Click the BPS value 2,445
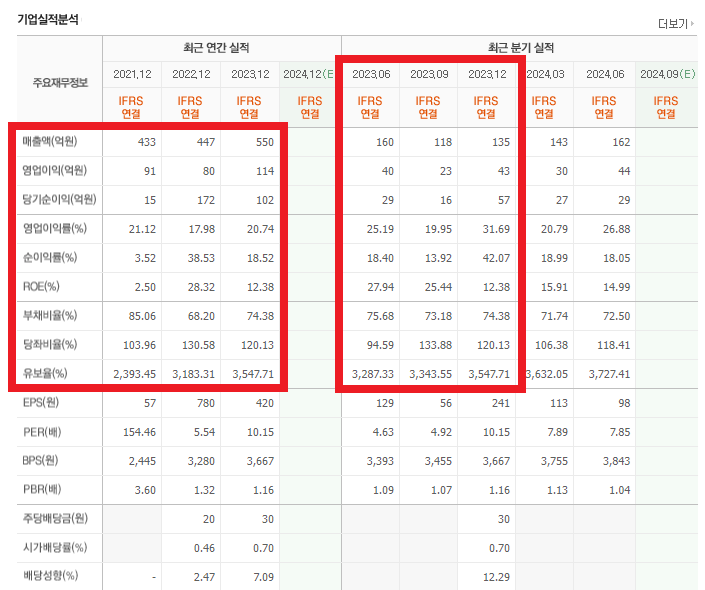Viewport: 705px width, 590px height. tap(142, 461)
